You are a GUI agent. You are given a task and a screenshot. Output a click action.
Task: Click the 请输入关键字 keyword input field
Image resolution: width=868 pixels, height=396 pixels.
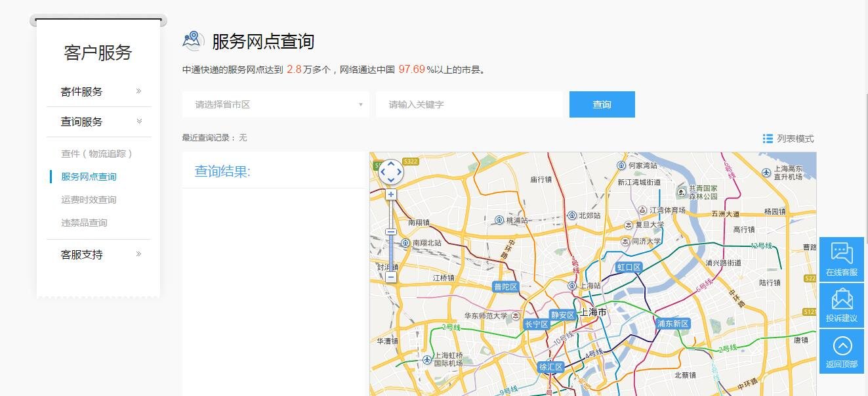pyautogui.click(x=468, y=104)
